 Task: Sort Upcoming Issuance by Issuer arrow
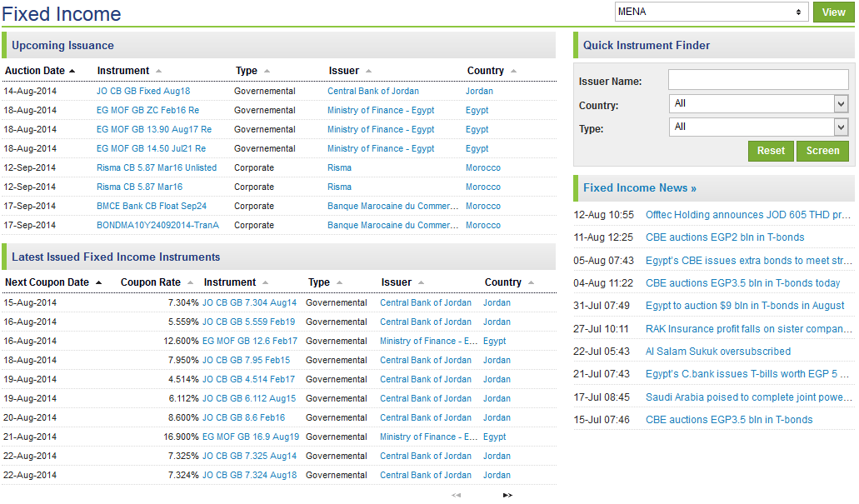[369, 71]
